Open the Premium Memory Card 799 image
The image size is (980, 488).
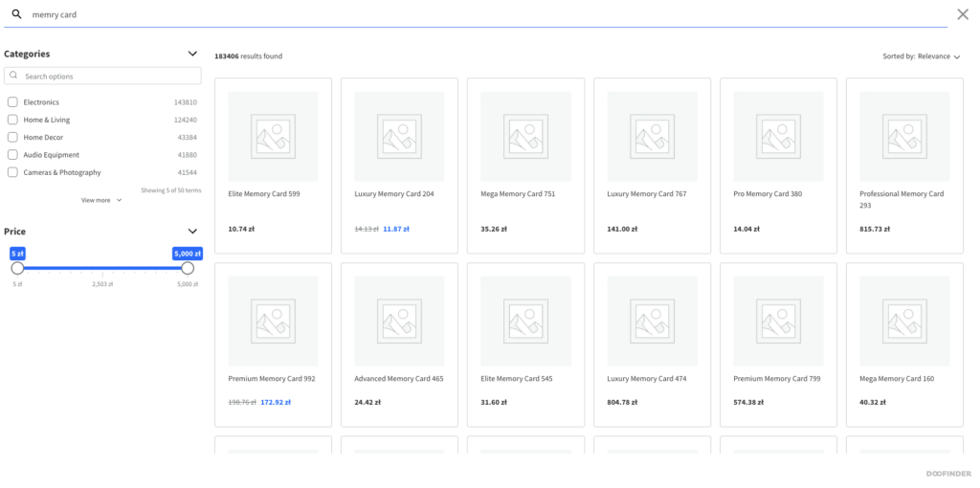click(779, 322)
